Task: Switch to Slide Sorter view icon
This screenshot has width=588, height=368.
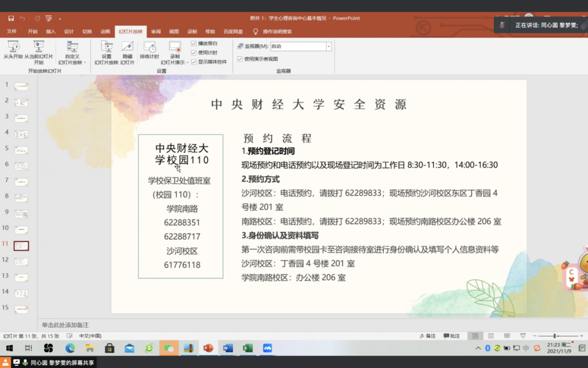Action: (491, 336)
